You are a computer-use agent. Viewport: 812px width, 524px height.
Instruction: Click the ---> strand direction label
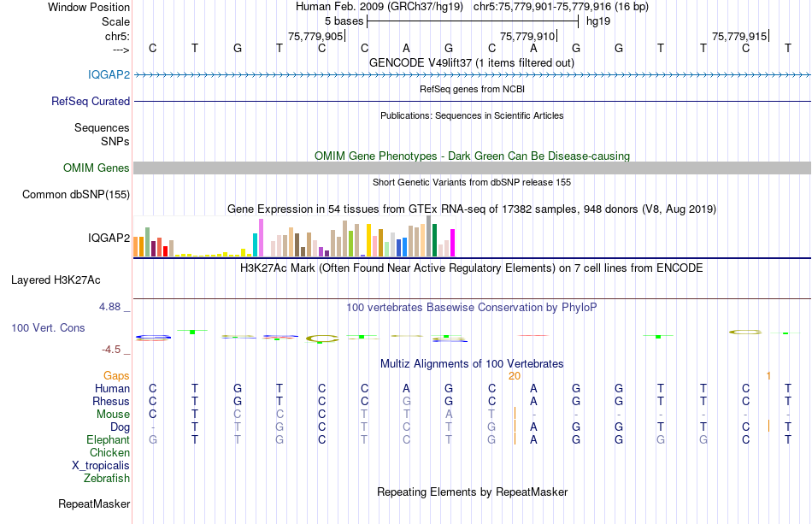pos(121,50)
